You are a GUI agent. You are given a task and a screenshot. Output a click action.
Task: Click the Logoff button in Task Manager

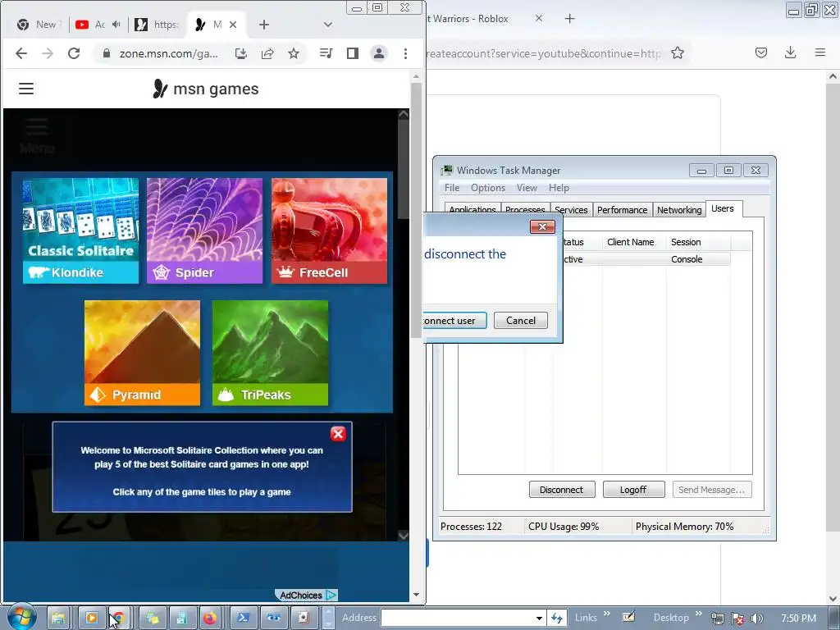[x=633, y=490]
